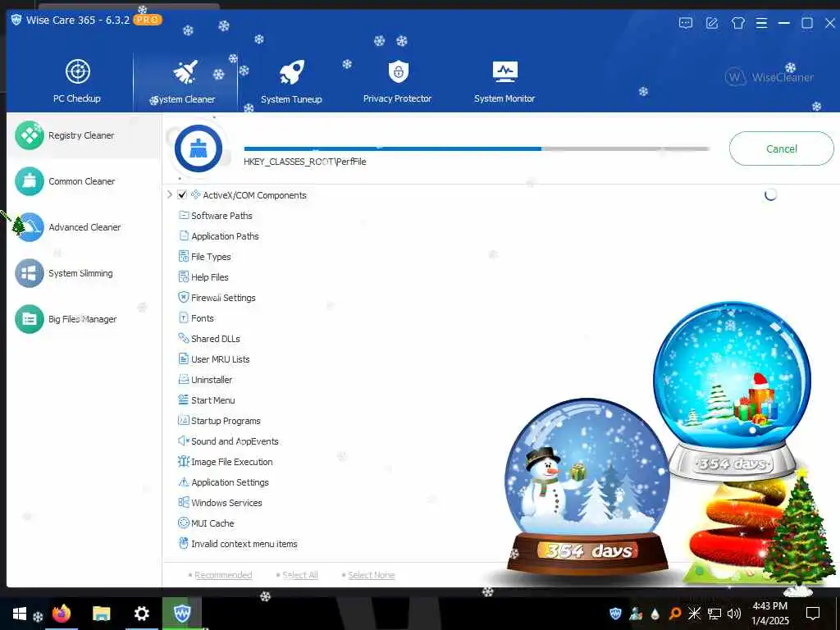Click the volume icon in system tray
Screen dimensions: 840x630
tap(734, 614)
